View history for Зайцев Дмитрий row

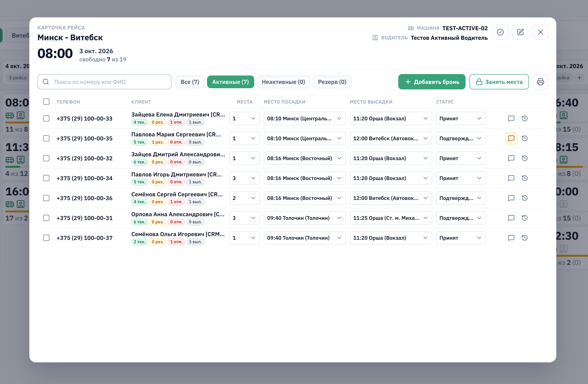tap(525, 158)
